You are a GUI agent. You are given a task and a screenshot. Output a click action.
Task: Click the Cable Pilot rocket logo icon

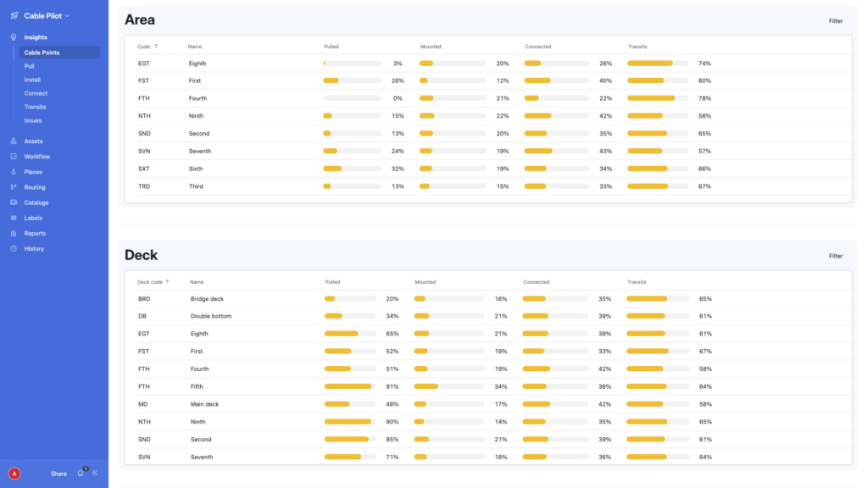(x=14, y=15)
